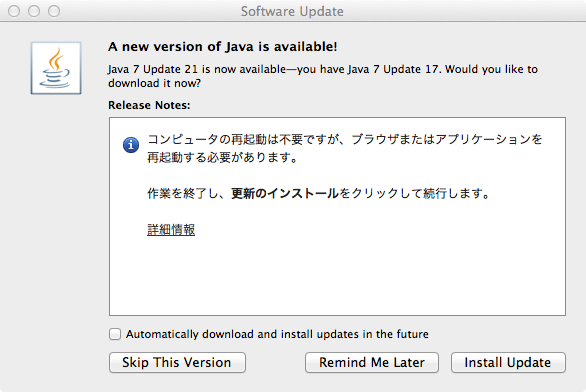This screenshot has width=586, height=392.
Task: Click the Release Notes label
Action: 149,105
